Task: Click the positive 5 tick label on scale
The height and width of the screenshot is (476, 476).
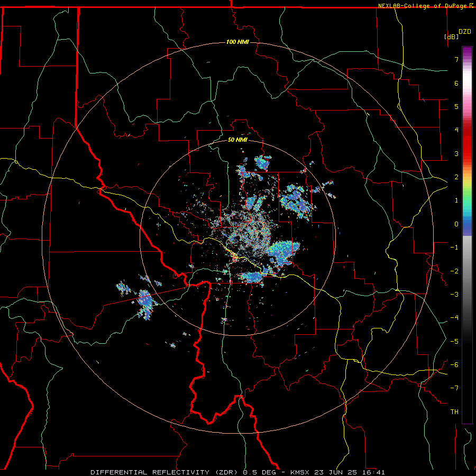Action: 456,106
